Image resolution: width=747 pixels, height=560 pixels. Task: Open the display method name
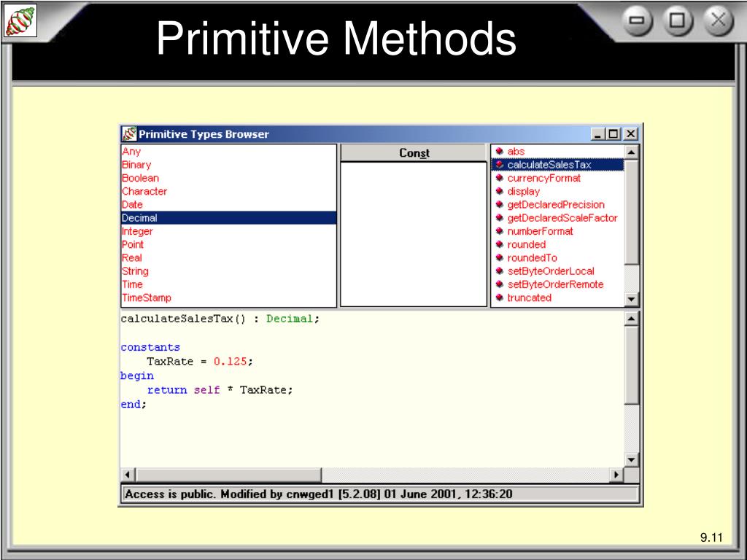click(524, 192)
